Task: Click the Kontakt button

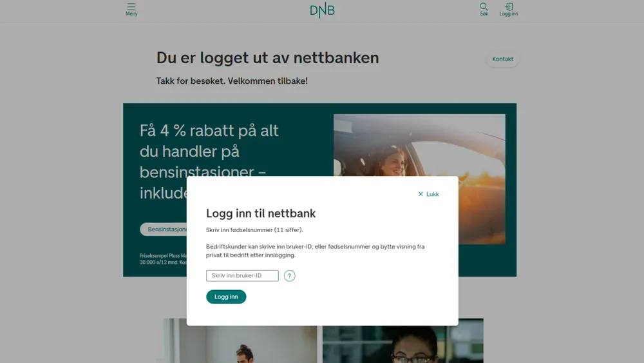Action: [503, 59]
